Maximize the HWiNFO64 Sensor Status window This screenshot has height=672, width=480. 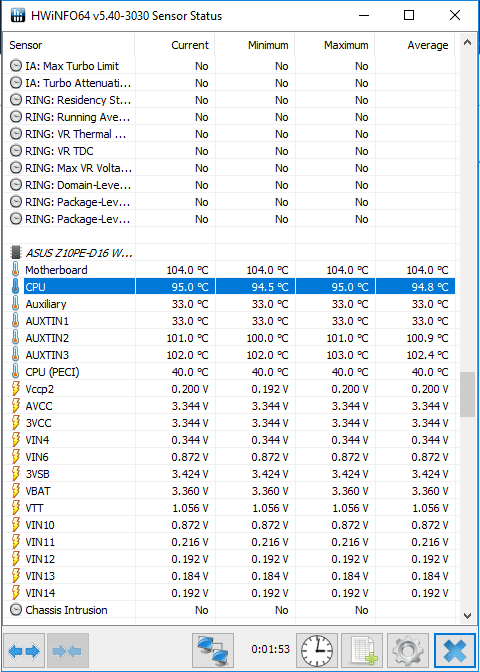(x=409, y=15)
